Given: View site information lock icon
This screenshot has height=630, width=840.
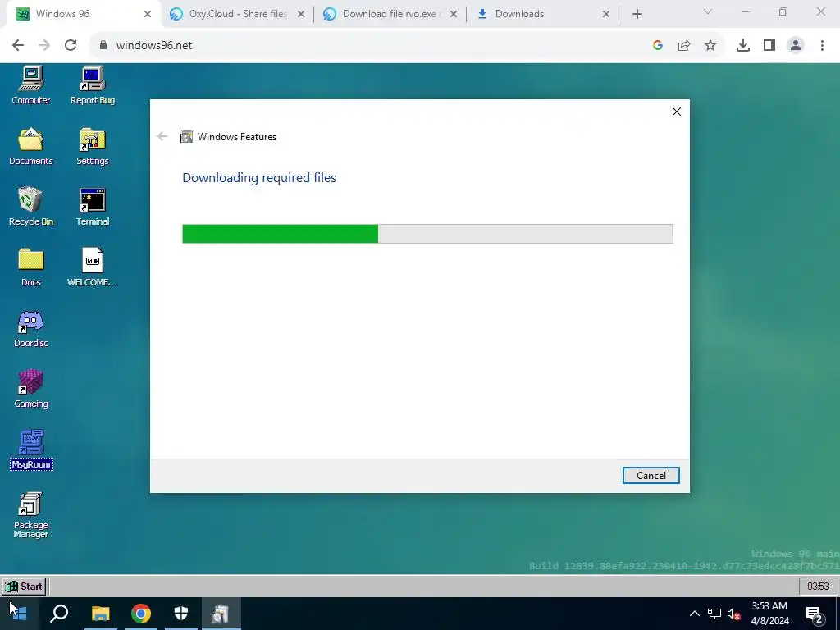Looking at the screenshot, I should click(103, 45).
